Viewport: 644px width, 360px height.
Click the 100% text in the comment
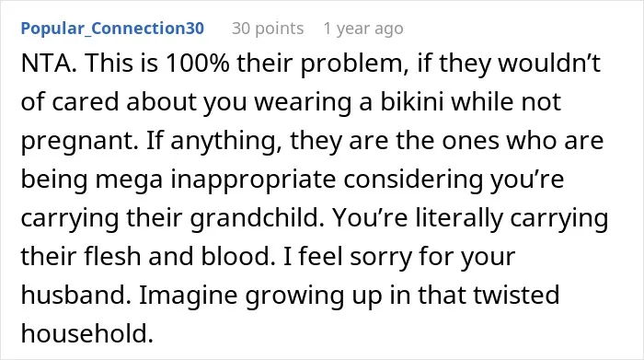click(197, 64)
